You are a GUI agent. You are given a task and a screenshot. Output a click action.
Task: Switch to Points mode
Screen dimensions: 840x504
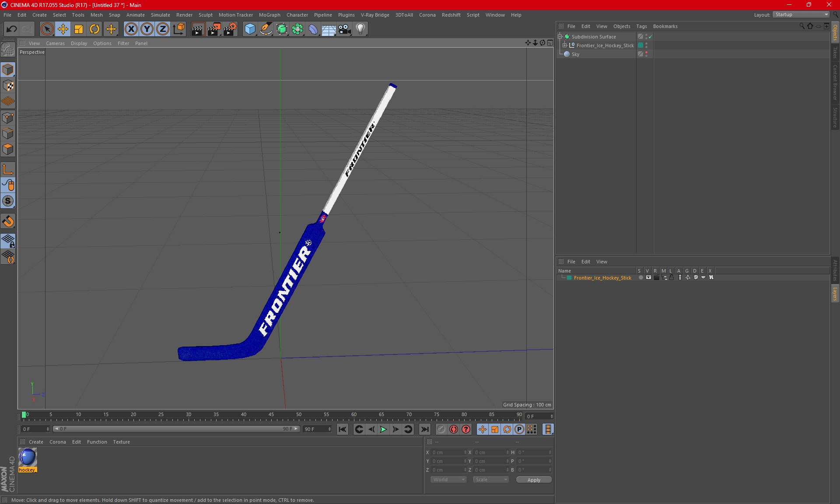click(8, 118)
